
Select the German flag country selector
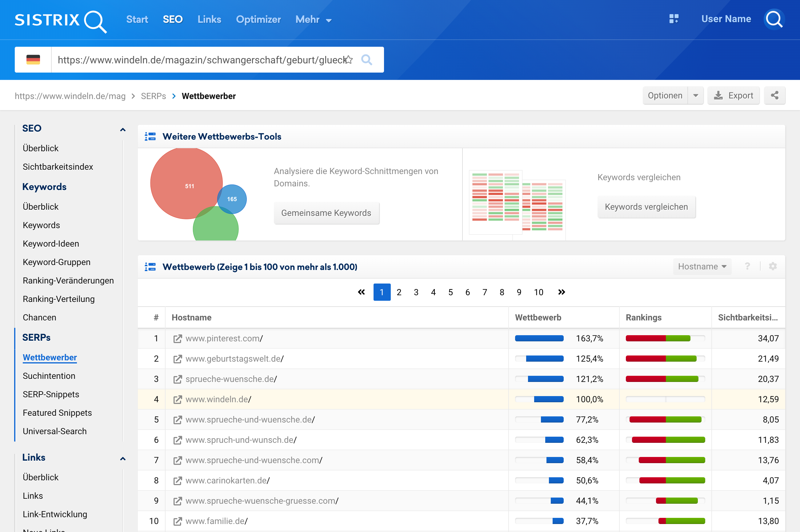(x=33, y=60)
